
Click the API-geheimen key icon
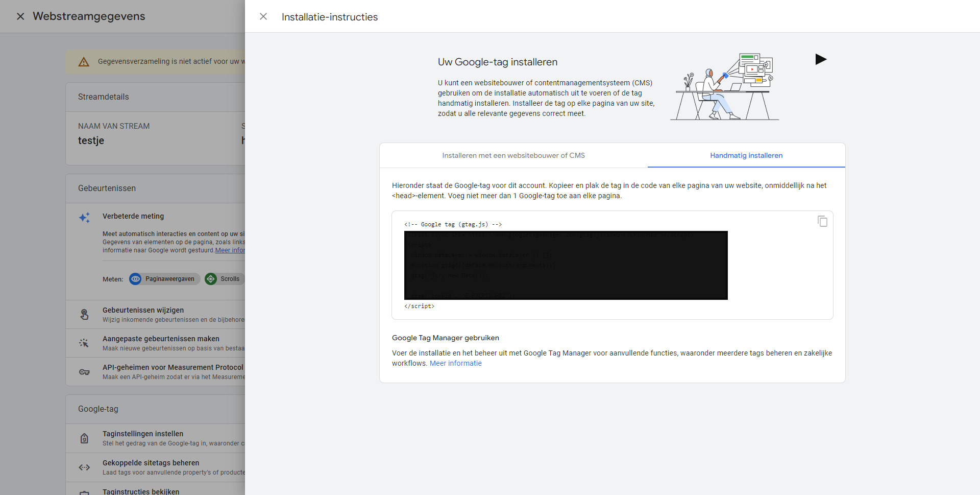84,372
